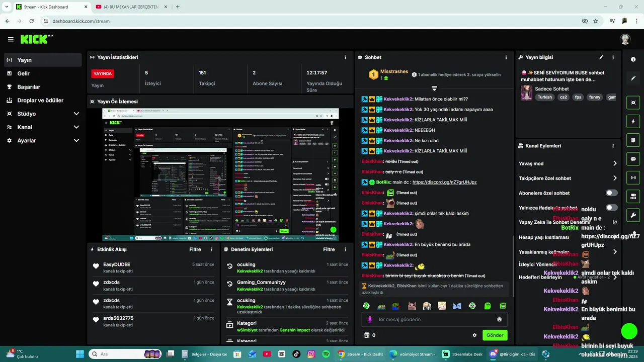Image resolution: width=644 pixels, height=362 pixels.
Task: Toggle the broadcast stats panel icon
Action: click(x=633, y=177)
